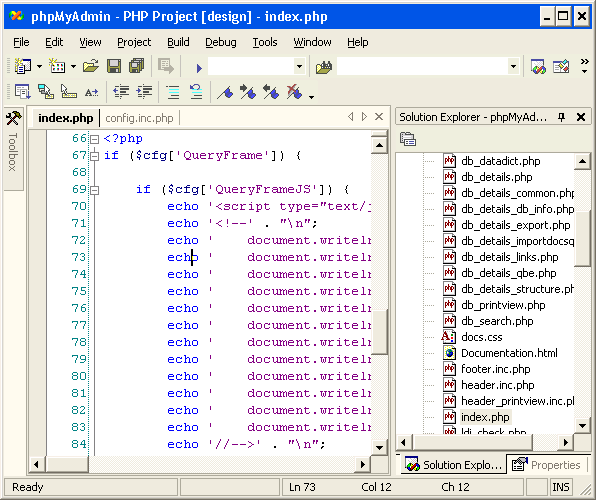Image resolution: width=596 pixels, height=500 pixels.
Task: Click the Properties Window toolbar icon
Action: pos(561,67)
